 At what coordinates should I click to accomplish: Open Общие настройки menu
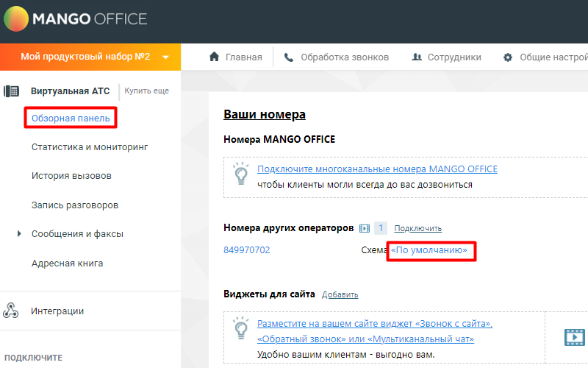pos(553,57)
